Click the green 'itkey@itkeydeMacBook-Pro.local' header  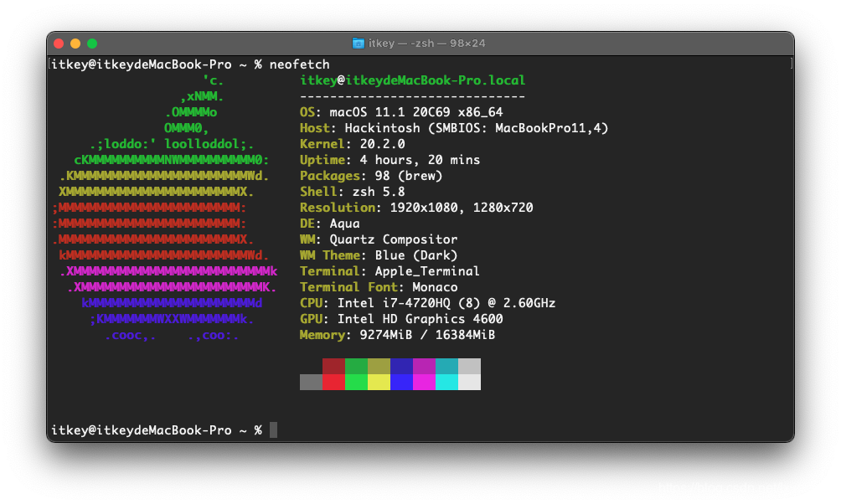[412, 80]
